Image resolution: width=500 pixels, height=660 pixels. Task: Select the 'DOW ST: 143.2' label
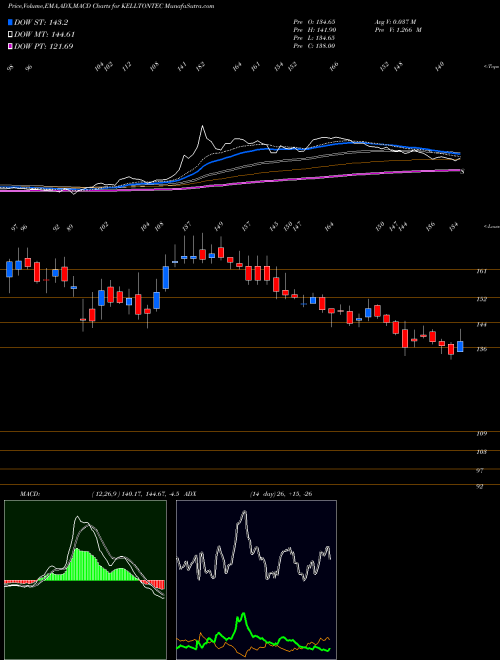pos(41,23)
